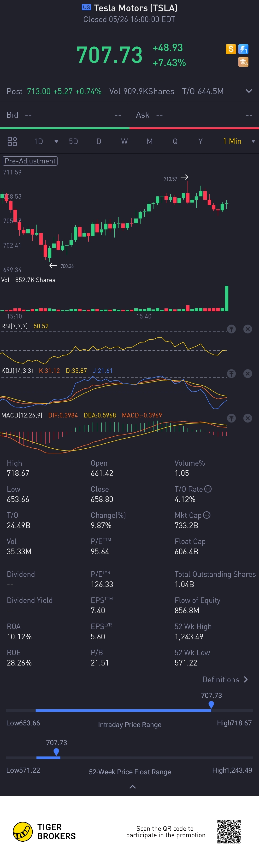Open the chart layout grid icon

(12, 141)
